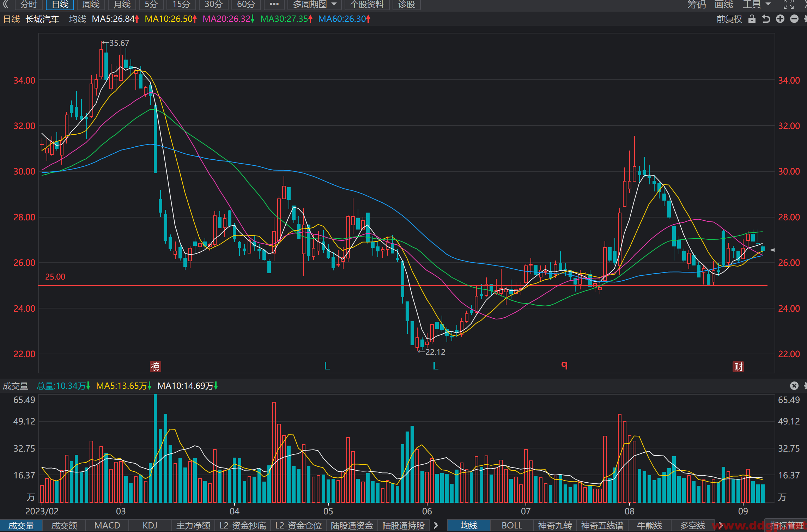Click the lock icon beside 前复权
The image size is (807, 532).
(752, 19)
